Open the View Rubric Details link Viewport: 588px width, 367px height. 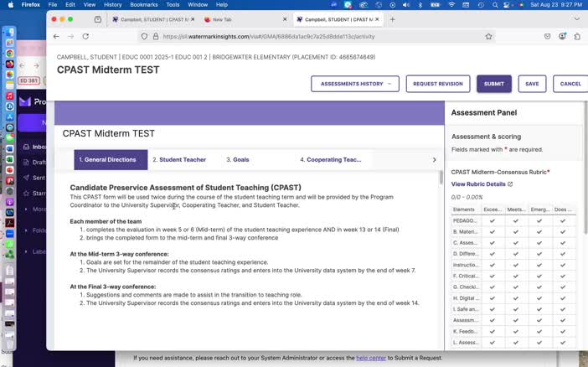click(478, 184)
